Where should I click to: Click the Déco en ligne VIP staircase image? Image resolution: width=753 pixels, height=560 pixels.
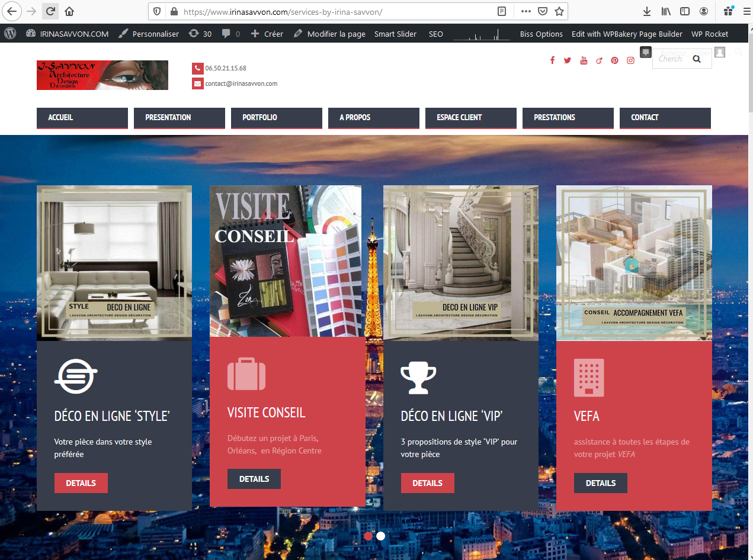pos(461,263)
